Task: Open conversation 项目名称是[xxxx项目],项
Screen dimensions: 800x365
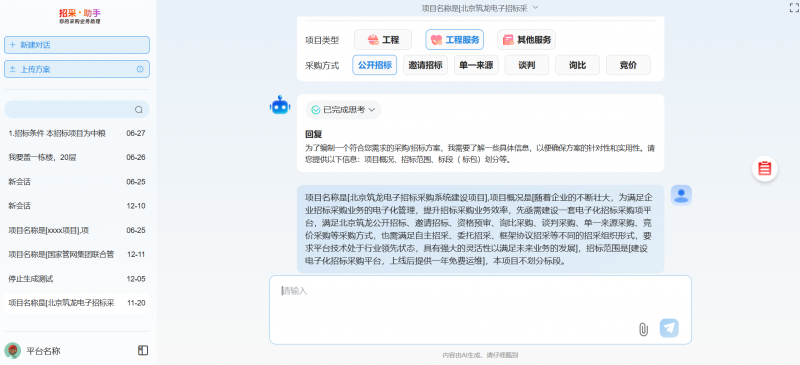Action: 77,230
